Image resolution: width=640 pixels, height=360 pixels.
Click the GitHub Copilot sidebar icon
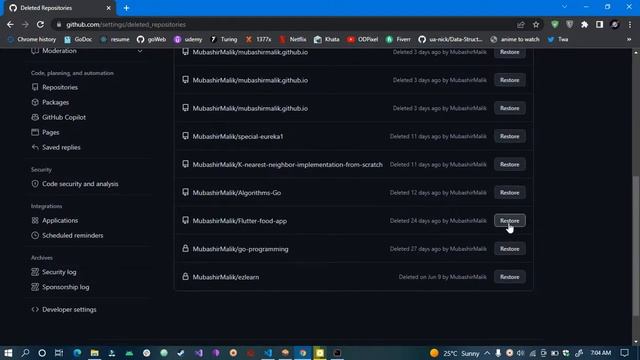tap(35, 117)
